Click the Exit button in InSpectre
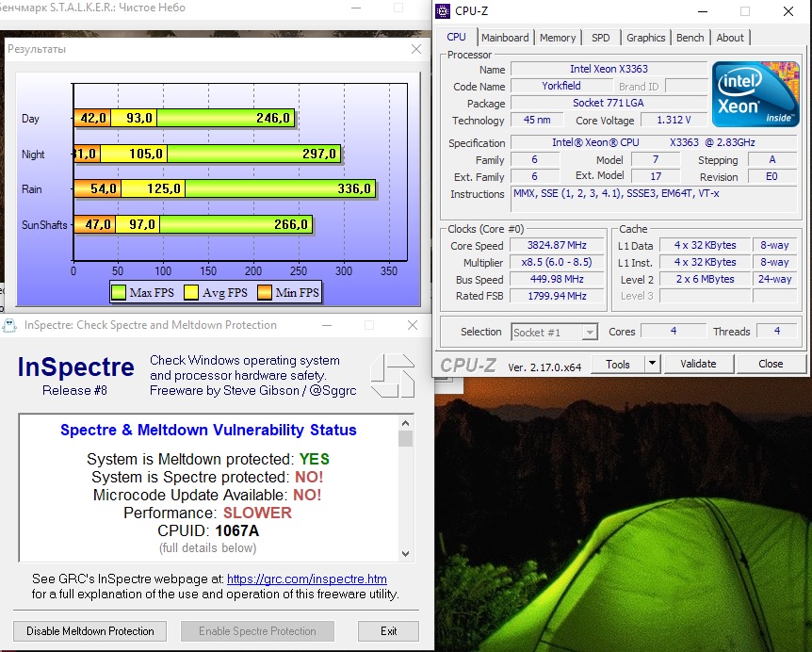The width and height of the screenshot is (812, 652). [388, 630]
